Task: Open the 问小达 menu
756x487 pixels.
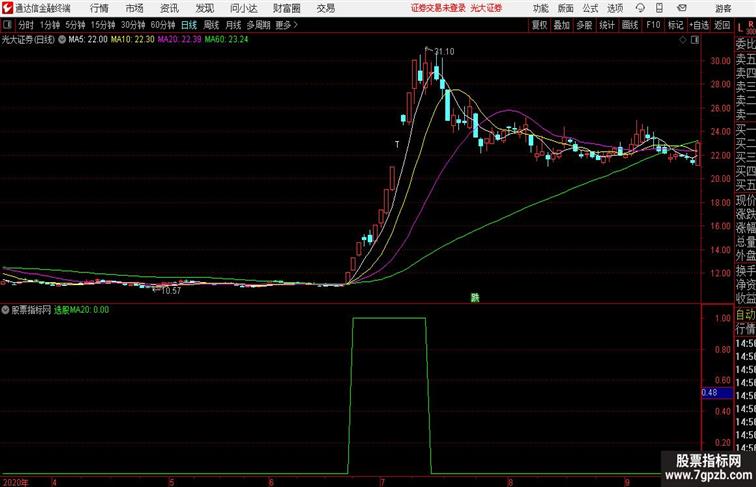Action: tap(243, 8)
